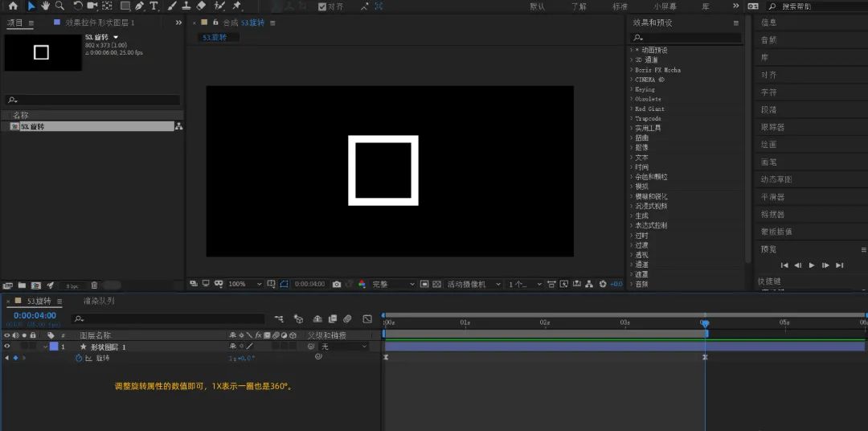Select the Zoom magnifier tool

(x=59, y=6)
